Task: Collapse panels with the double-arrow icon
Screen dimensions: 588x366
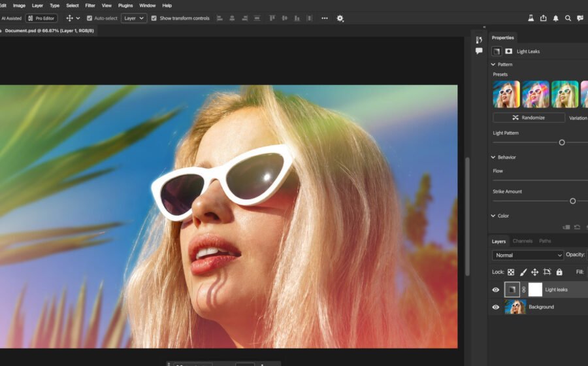Action: point(484,27)
